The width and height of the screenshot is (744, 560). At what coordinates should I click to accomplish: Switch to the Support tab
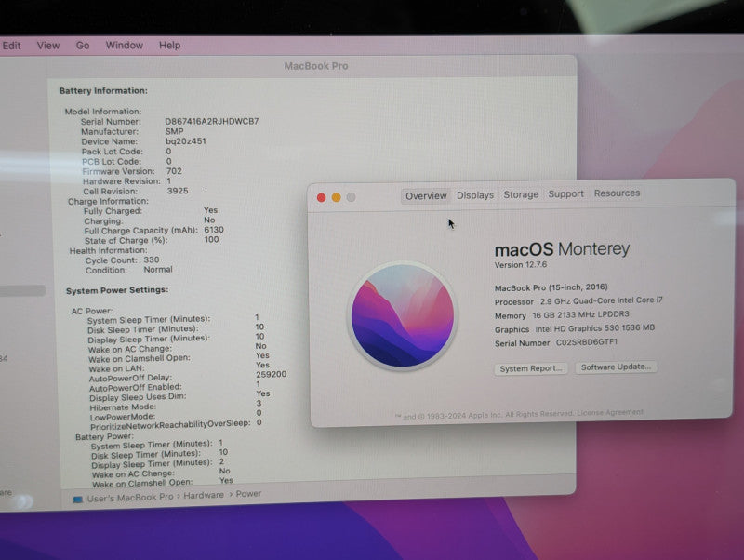click(565, 193)
